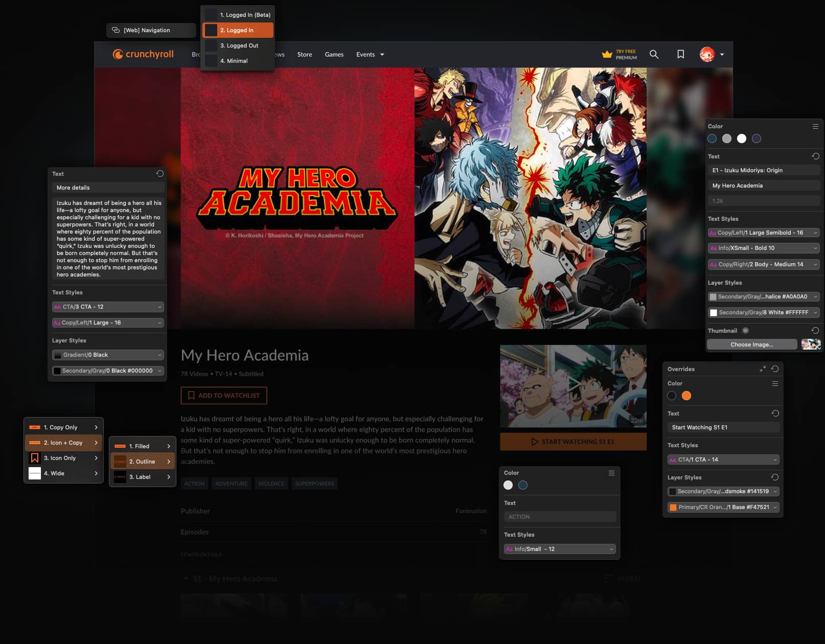Viewport: 825px width, 644px height.
Task: Open Gradient/0 Black layer style dropdown
Action: pos(108,355)
